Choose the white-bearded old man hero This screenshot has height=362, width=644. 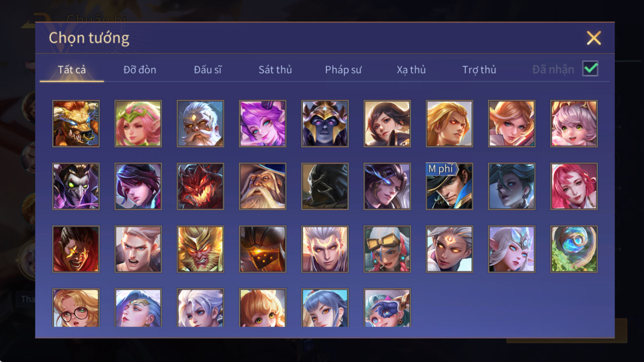200,123
